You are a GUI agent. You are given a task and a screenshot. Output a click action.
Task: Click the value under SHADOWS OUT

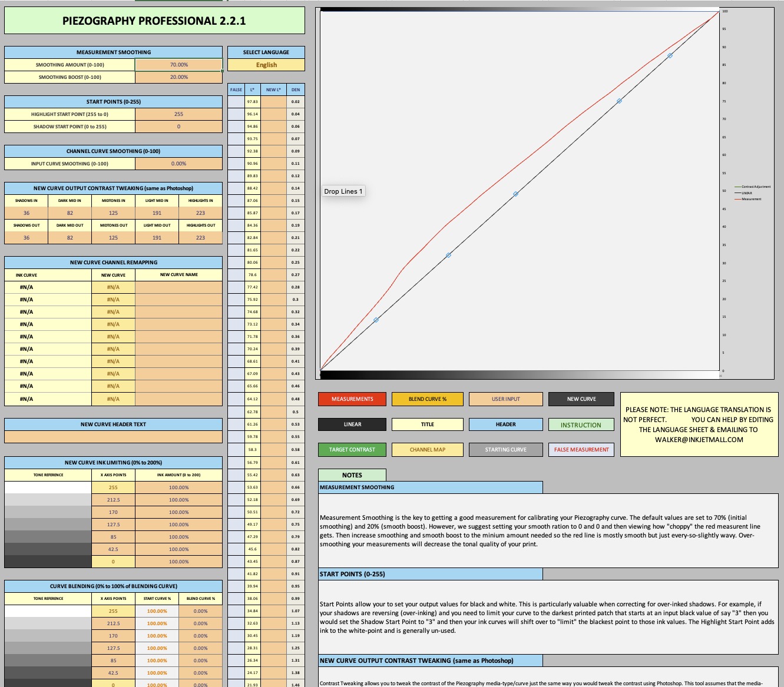coord(27,238)
